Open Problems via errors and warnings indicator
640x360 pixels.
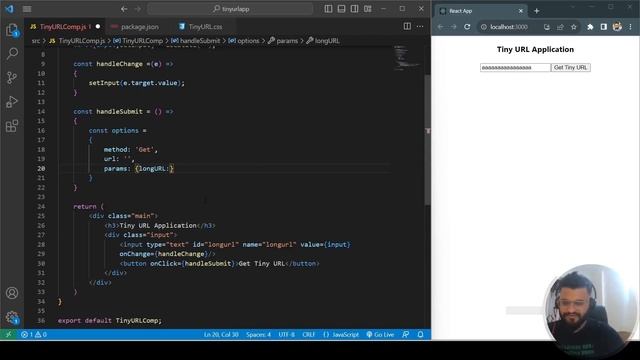point(34,335)
